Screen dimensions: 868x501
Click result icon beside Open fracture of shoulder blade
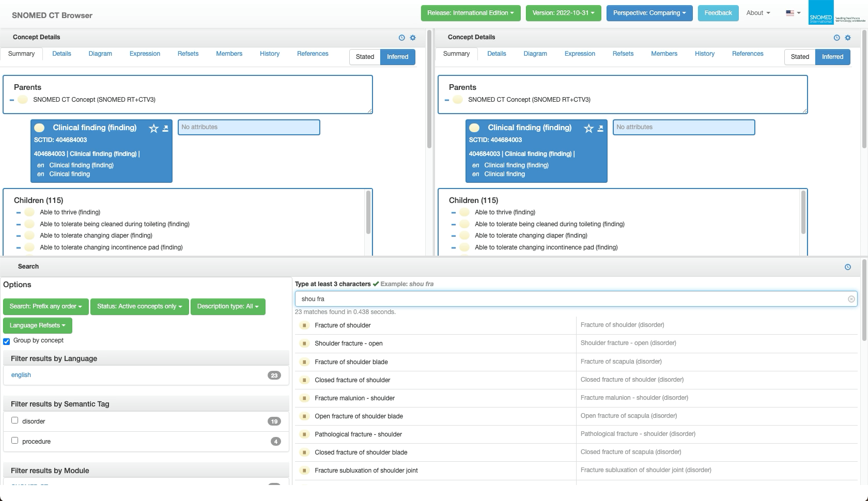point(304,416)
